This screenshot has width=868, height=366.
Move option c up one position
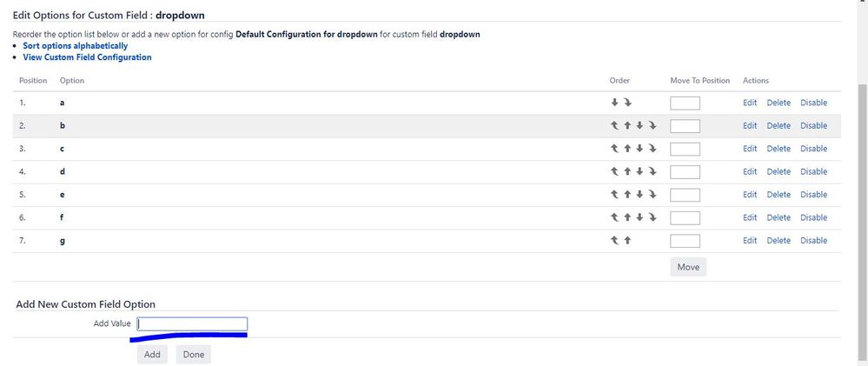pos(627,149)
